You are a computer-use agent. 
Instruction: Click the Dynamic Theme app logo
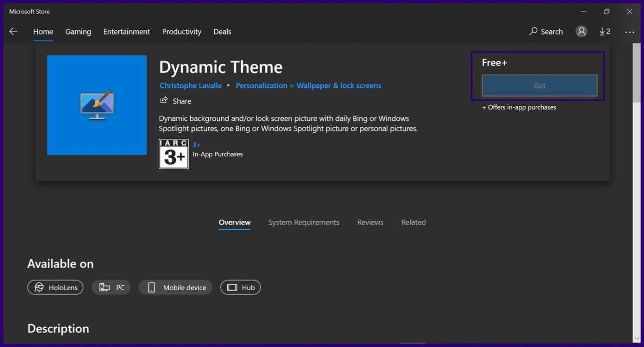[97, 105]
